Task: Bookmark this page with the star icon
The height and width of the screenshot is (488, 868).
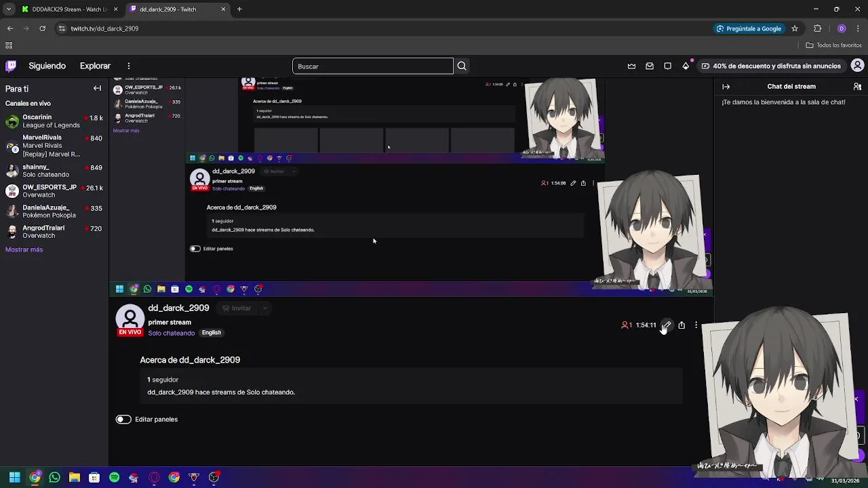Action: pyautogui.click(x=795, y=28)
